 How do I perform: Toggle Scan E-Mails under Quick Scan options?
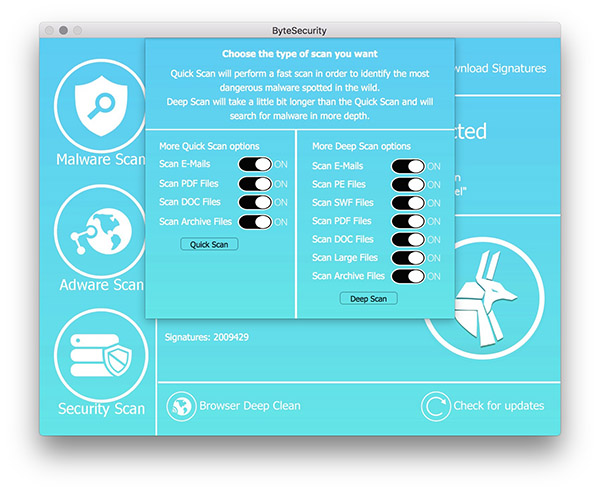(x=255, y=165)
